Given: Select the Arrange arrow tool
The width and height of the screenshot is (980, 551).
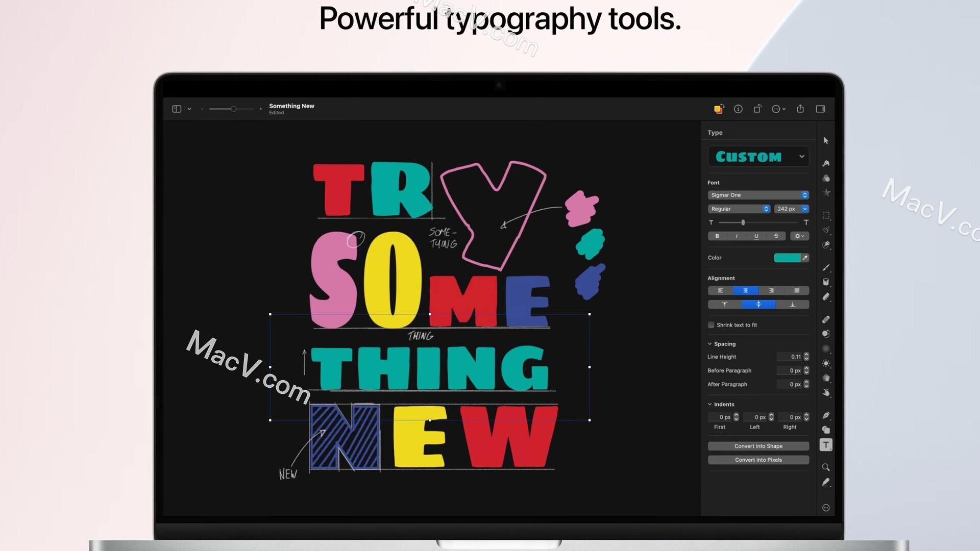Looking at the screenshot, I should point(826,141).
